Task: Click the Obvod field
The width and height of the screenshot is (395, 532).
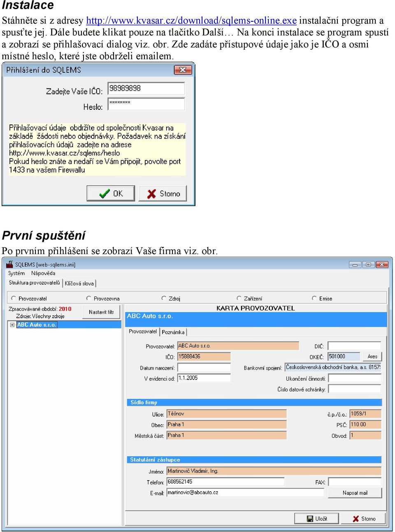Action: coord(365,435)
